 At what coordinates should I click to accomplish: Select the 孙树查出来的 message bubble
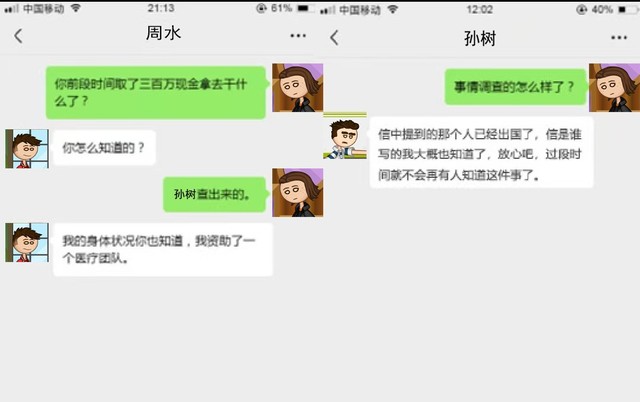(214, 194)
